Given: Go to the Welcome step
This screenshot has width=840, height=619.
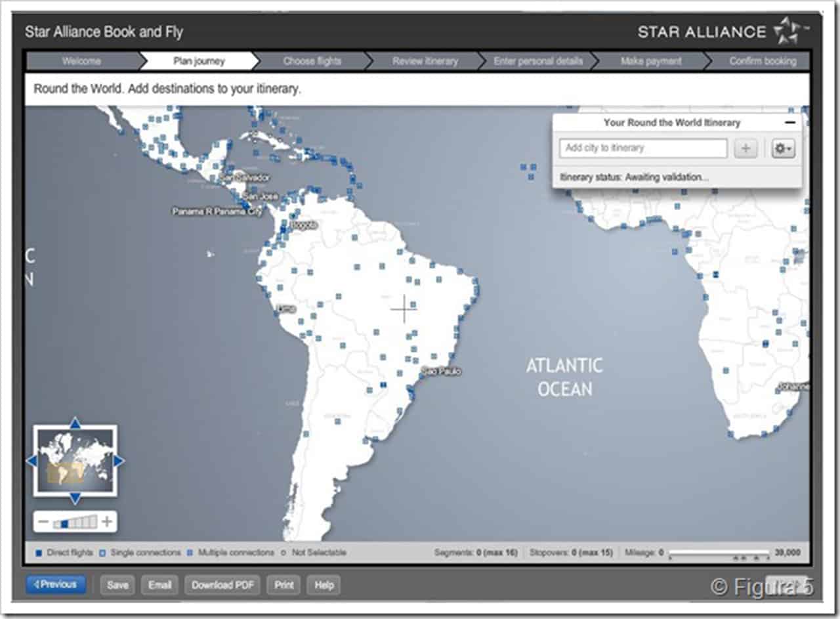Looking at the screenshot, I should click(82, 61).
